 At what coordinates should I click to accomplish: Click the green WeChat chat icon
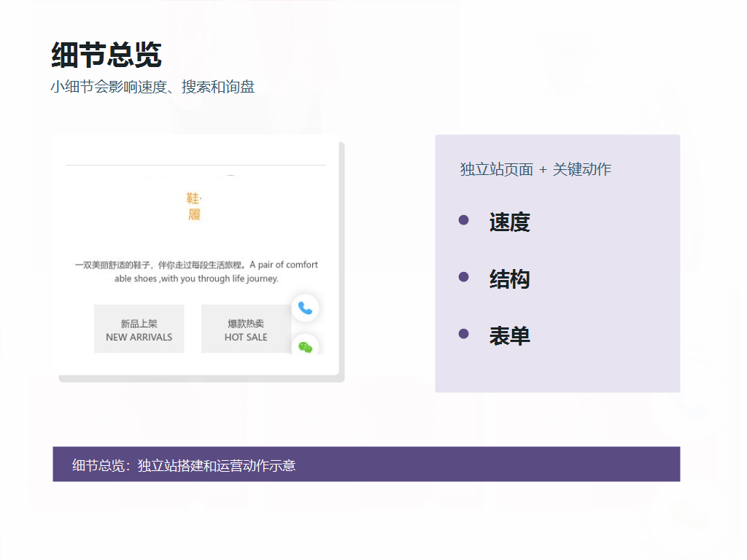(306, 347)
